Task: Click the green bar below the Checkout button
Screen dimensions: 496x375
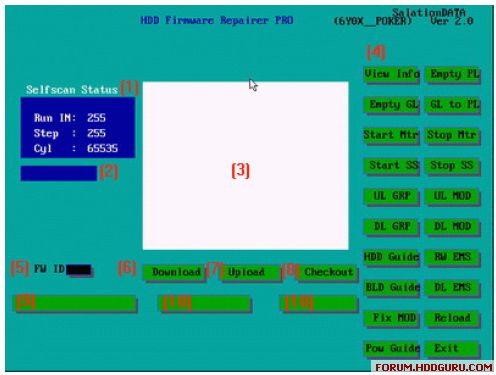Action: (319, 303)
